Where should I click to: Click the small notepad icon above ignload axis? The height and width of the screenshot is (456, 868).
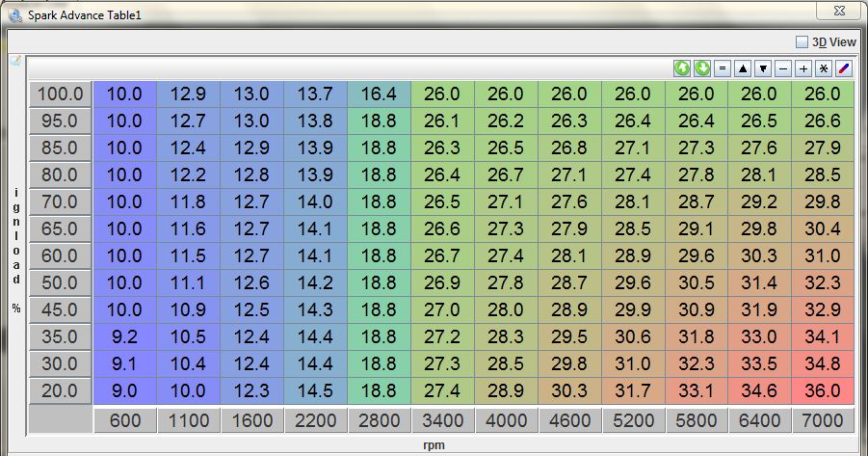coord(15,61)
